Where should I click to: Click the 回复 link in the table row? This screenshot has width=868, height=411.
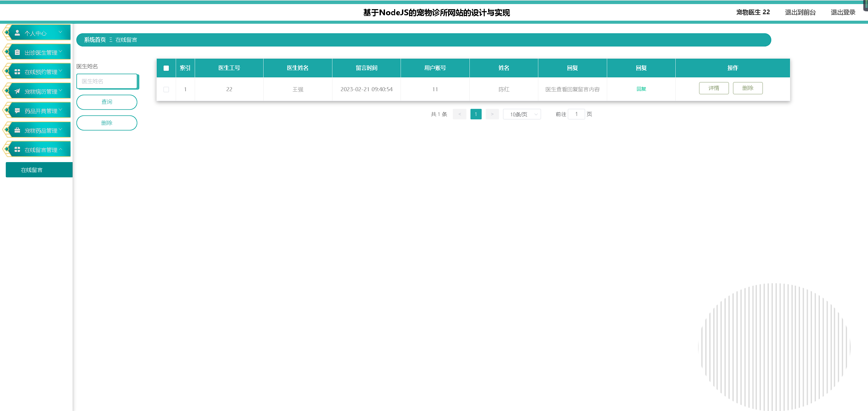pyautogui.click(x=641, y=89)
